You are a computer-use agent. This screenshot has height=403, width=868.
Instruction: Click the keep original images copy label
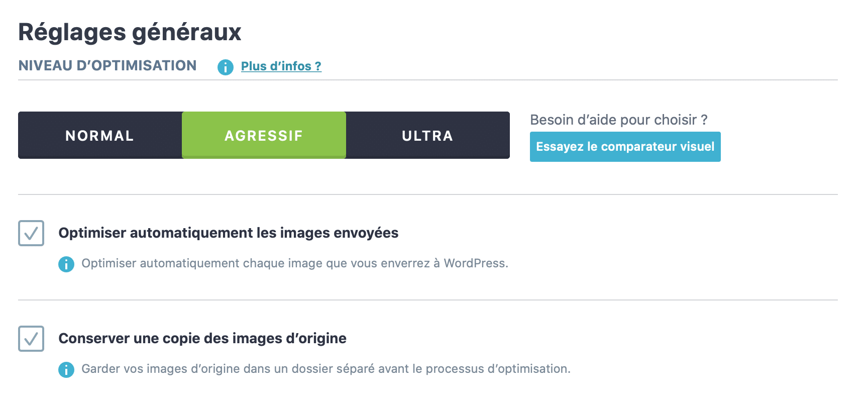(x=202, y=338)
